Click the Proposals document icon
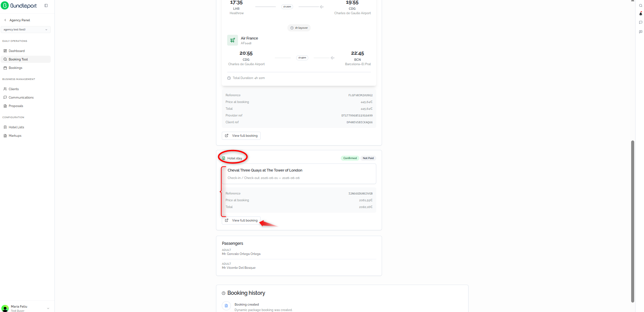This screenshot has width=644, height=312. tap(5, 106)
